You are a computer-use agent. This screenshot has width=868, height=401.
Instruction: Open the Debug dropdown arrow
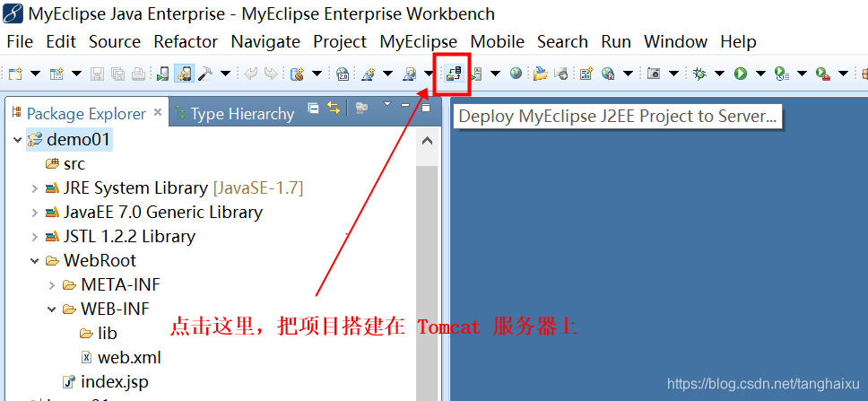tap(719, 73)
